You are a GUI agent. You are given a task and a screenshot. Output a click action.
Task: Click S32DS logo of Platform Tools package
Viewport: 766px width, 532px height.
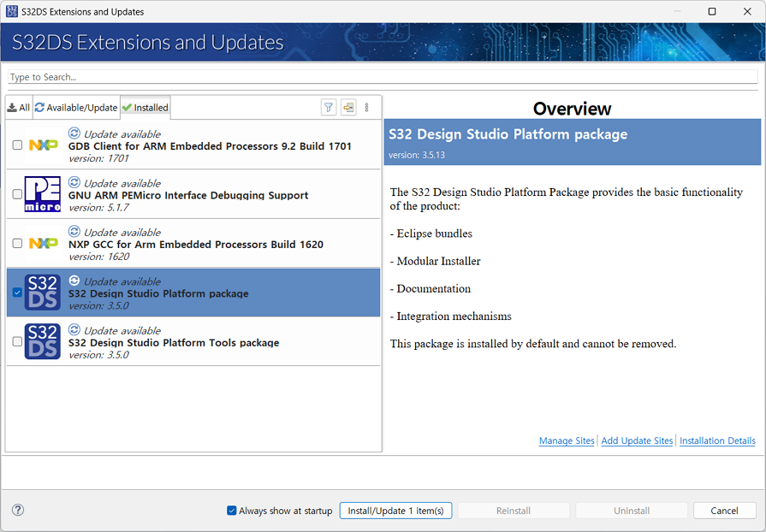click(43, 341)
